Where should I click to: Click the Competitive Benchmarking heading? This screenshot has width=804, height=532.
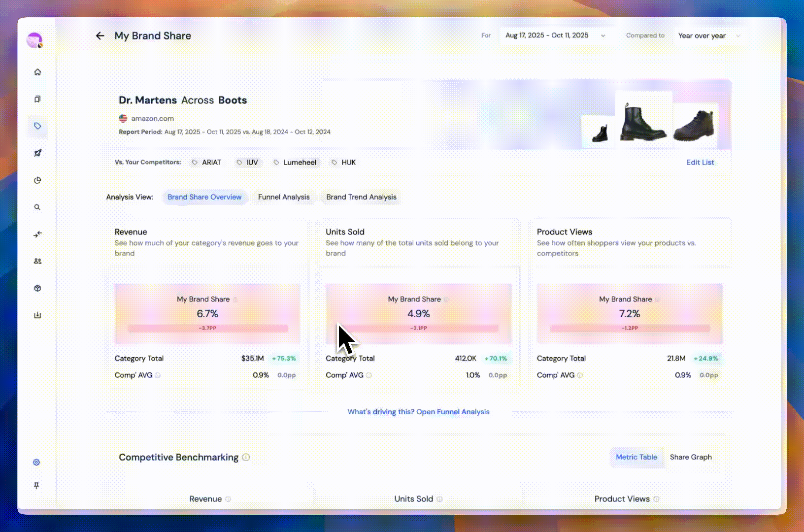(179, 457)
